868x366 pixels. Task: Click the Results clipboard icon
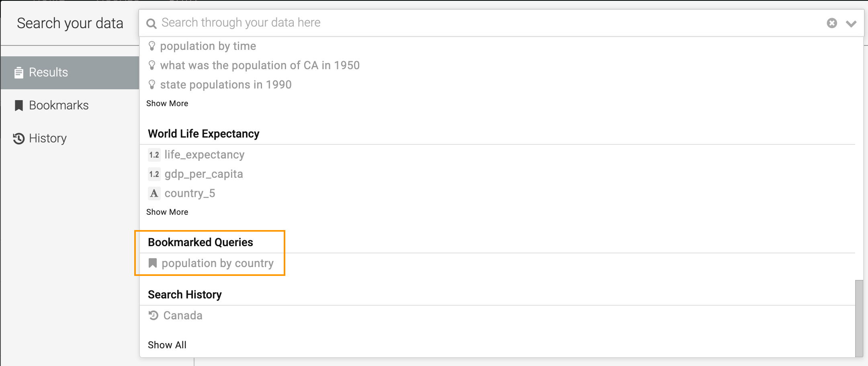pos(18,73)
